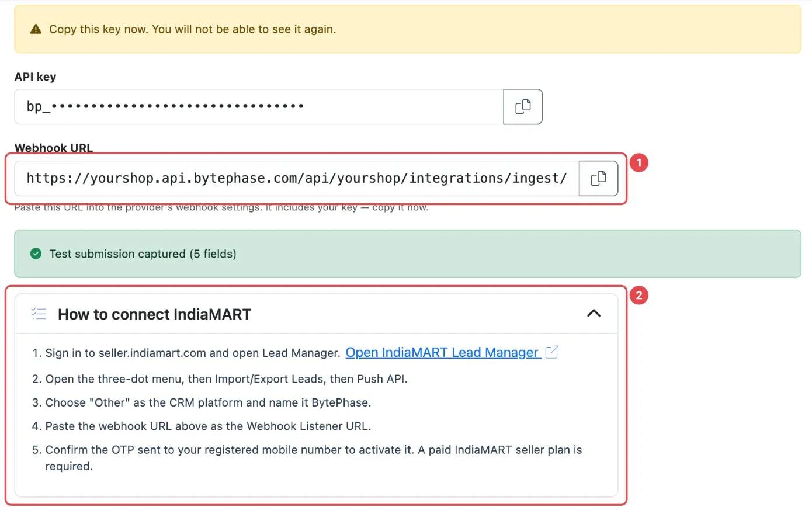Screen dimensions: 812x507
Task: Click the 'Webhook URL' label
Action: (x=54, y=148)
